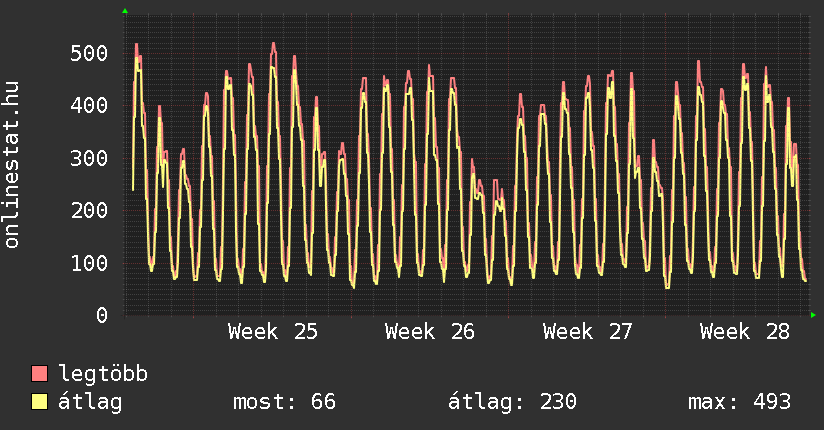Click the átlag legend label next to the yellow swatch
Screen dimensions: 824x430
[x=90, y=402]
